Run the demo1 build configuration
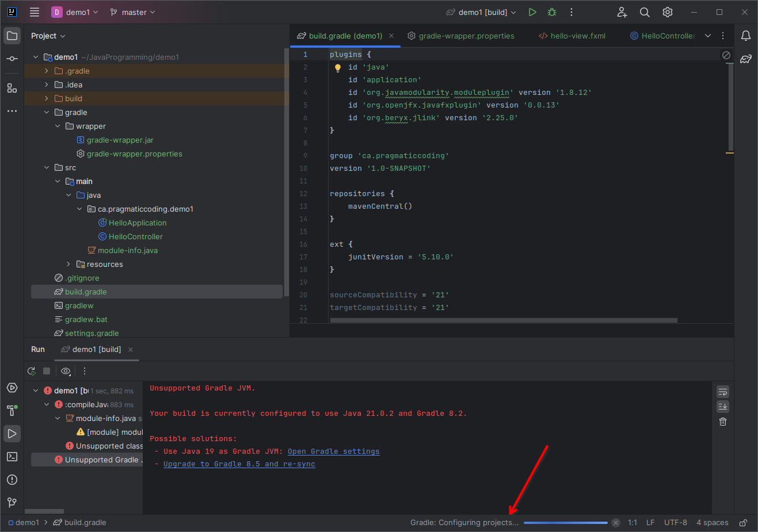758x532 pixels. tap(532, 12)
